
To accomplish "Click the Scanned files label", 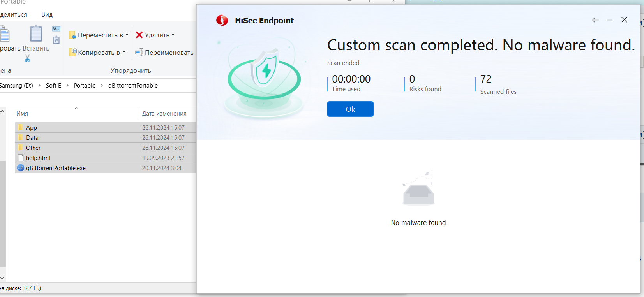I will [x=498, y=92].
